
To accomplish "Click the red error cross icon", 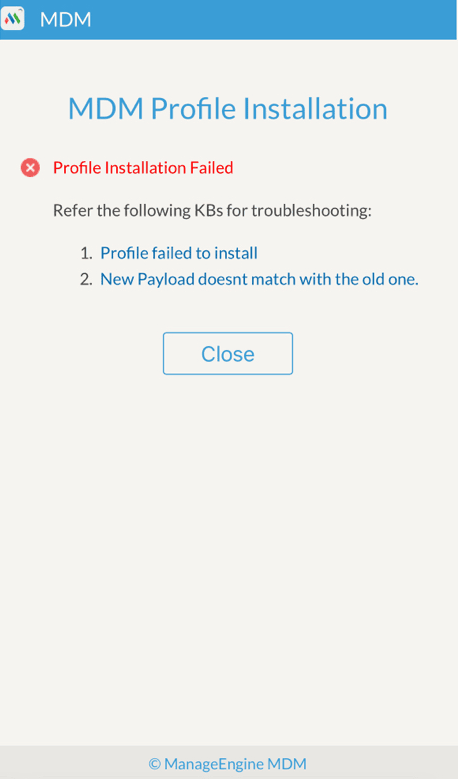I will click(30, 168).
